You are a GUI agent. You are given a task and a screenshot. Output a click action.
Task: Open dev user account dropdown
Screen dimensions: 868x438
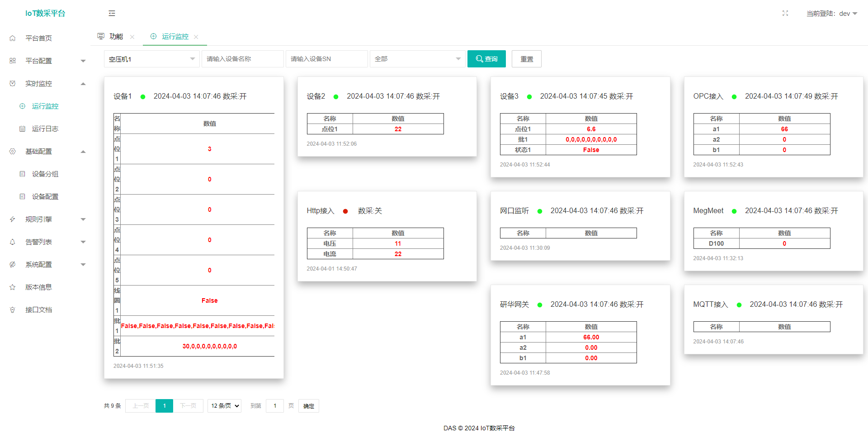pyautogui.click(x=832, y=14)
